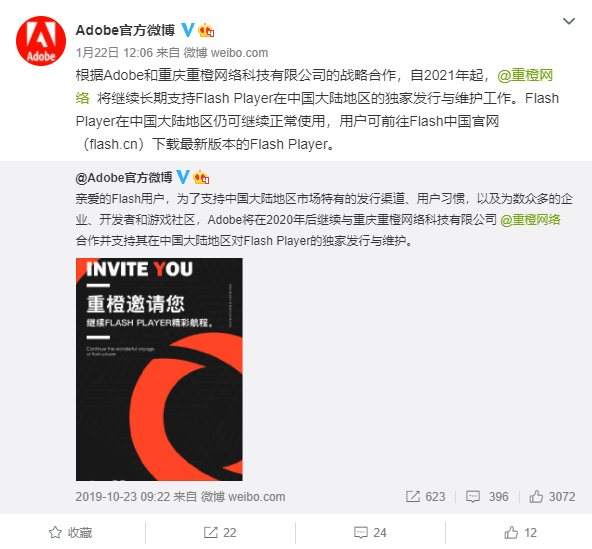Image resolution: width=592 pixels, height=549 pixels.
Task: Follow the weibo.com source link in the header
Action: pos(239,52)
